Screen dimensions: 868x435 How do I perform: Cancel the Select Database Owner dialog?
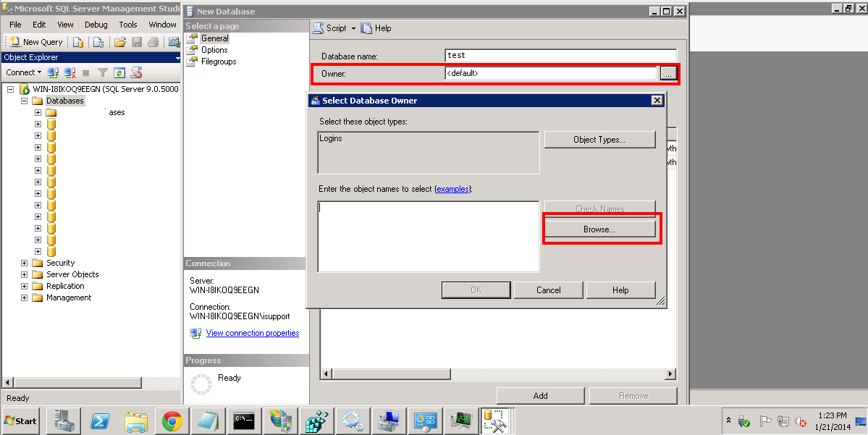(x=548, y=290)
